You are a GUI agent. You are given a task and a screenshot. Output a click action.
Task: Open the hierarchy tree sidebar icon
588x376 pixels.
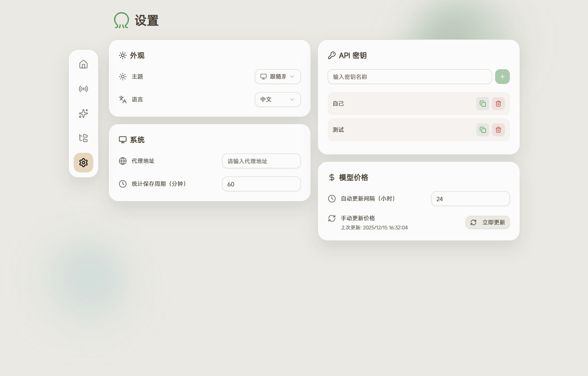(83, 138)
